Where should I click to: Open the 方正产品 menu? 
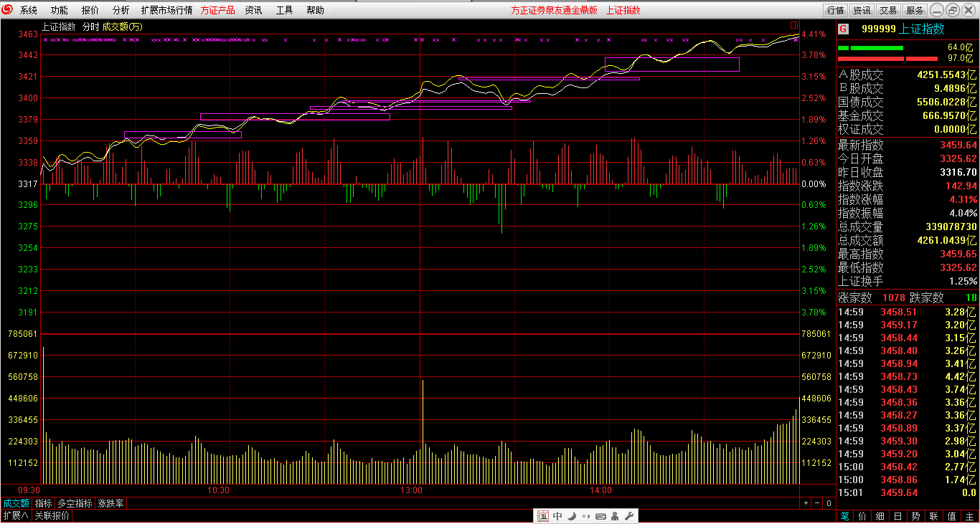217,10
